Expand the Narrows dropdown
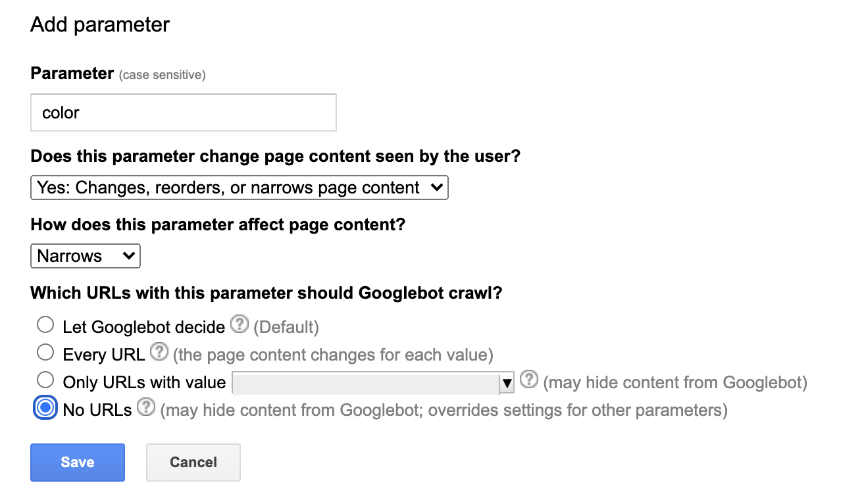Image resolution: width=862 pixels, height=504 pixels. [86, 256]
